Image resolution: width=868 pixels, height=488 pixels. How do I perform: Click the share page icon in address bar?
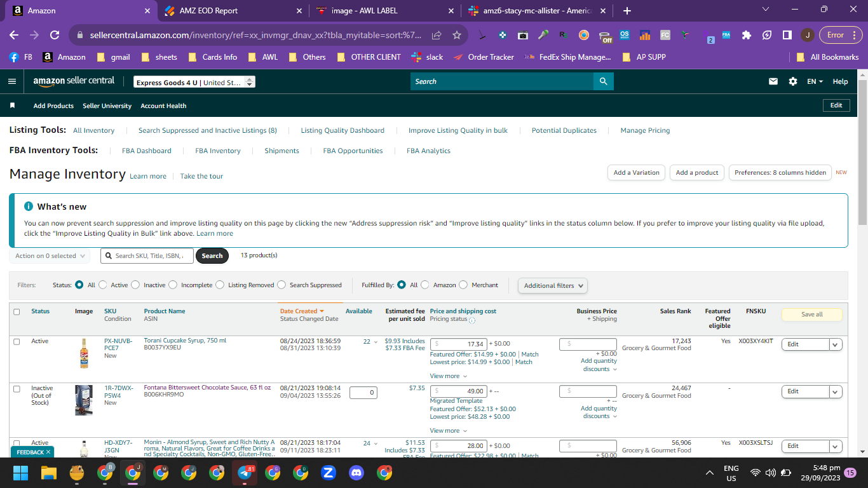(437, 35)
